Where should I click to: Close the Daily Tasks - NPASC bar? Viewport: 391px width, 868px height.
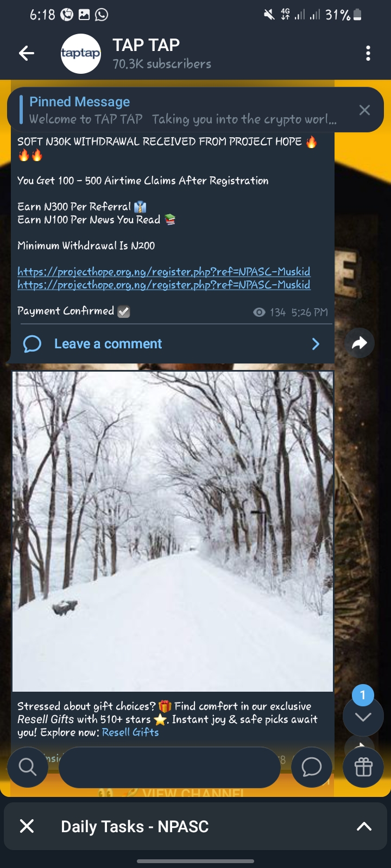[x=27, y=826]
